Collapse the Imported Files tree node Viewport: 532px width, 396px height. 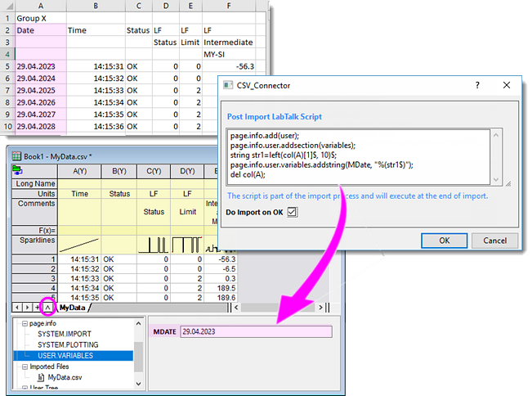pyautogui.click(x=24, y=367)
